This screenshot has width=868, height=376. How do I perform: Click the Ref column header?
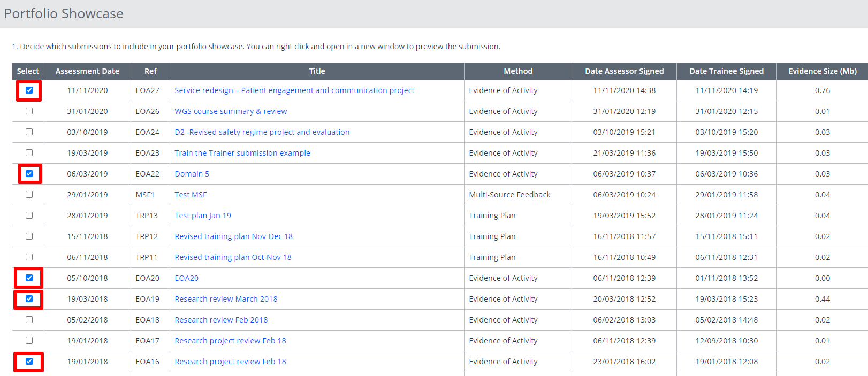pyautogui.click(x=150, y=71)
